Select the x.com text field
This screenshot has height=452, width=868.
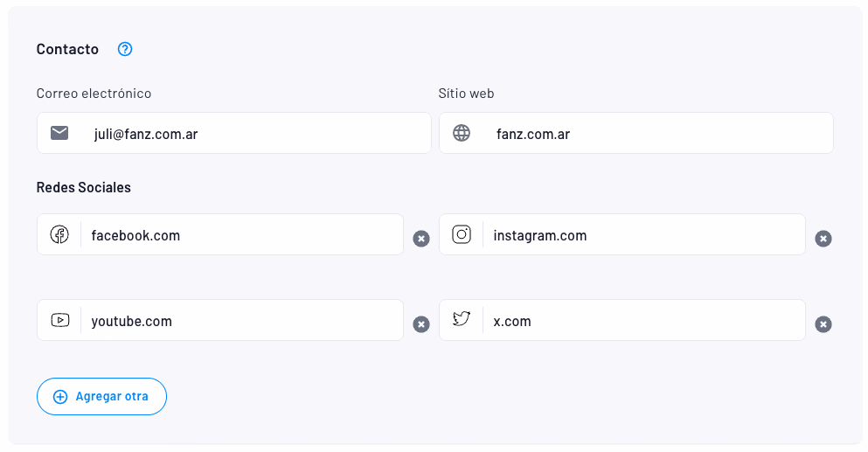click(x=642, y=321)
